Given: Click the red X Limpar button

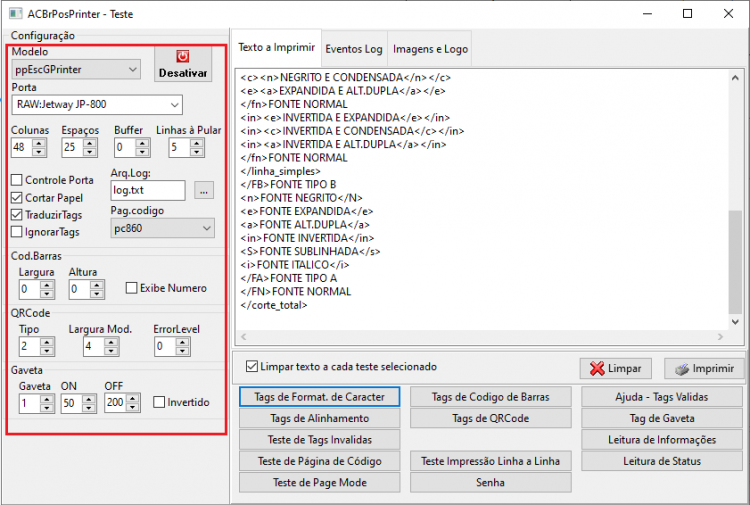Looking at the screenshot, I should [x=616, y=368].
